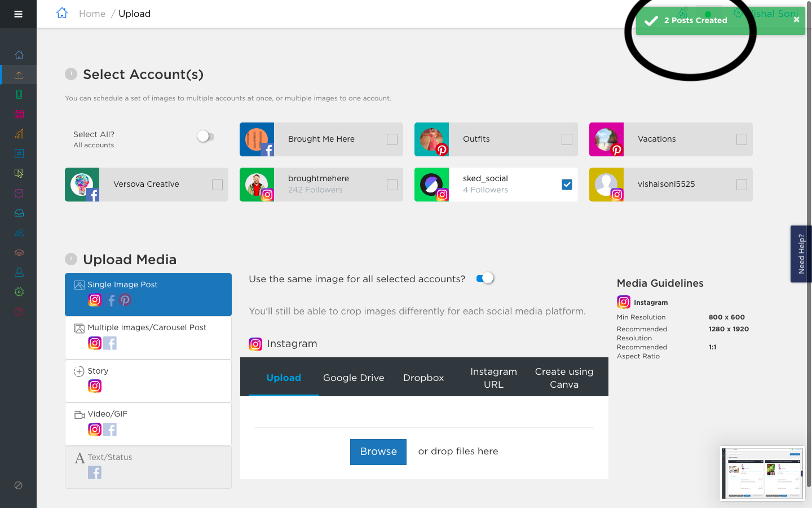Switch to the Instagram URL tab
This screenshot has height=508, width=812.
click(493, 378)
